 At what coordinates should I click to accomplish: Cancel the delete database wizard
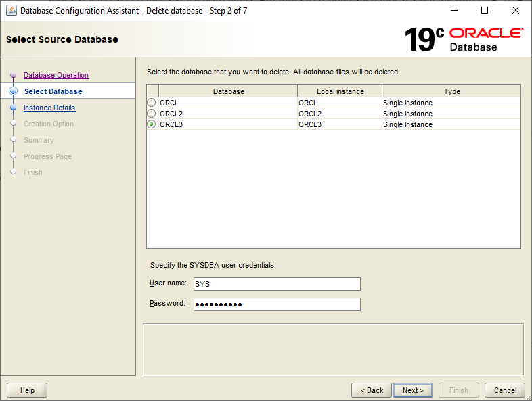coord(505,390)
